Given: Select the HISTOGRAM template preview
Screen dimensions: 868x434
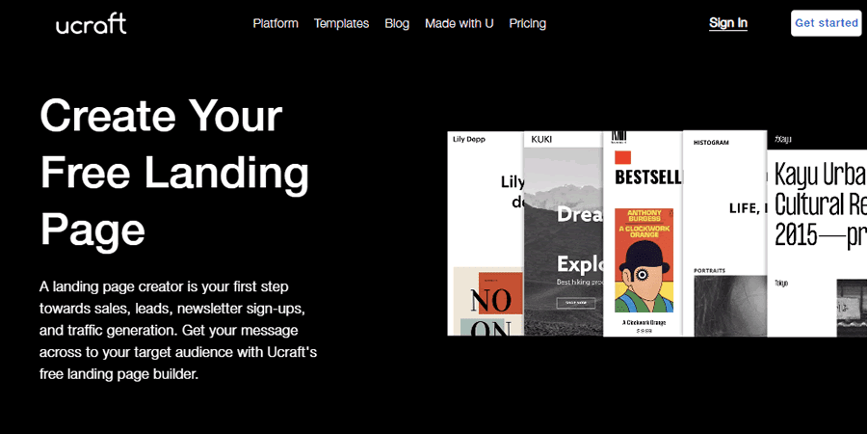Looking at the screenshot, I should point(725,233).
